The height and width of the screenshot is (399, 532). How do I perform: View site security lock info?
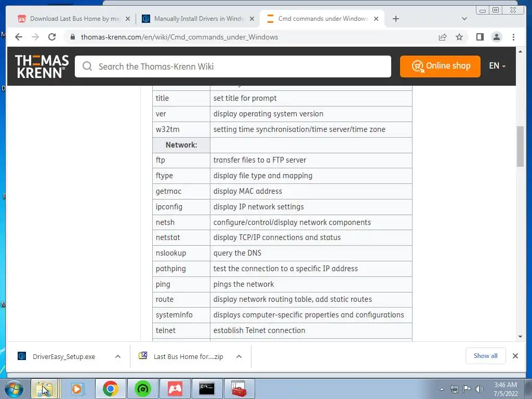(73, 37)
